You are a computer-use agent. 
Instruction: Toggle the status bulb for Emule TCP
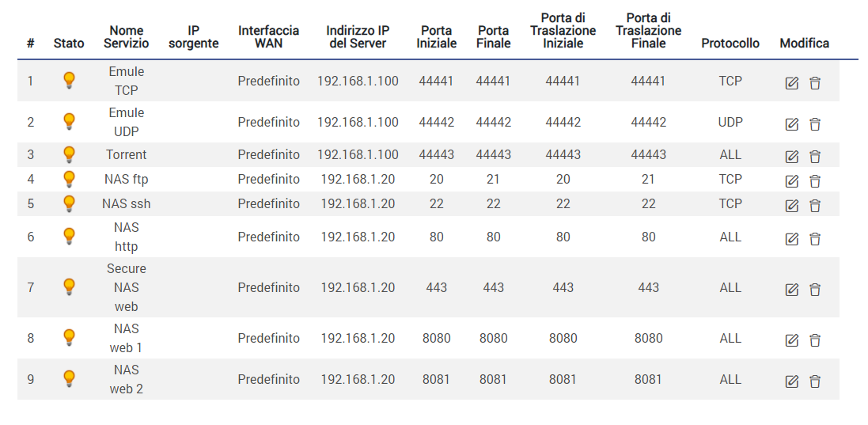click(69, 80)
